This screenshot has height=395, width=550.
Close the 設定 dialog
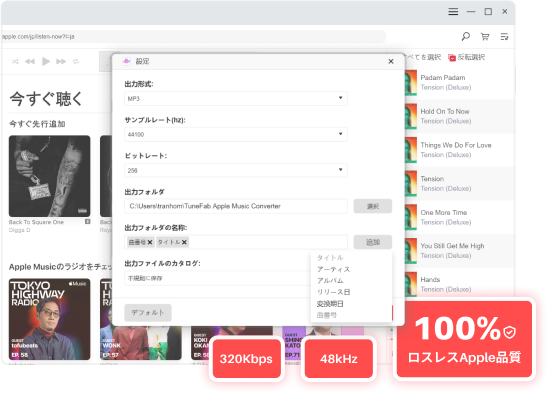click(x=391, y=61)
